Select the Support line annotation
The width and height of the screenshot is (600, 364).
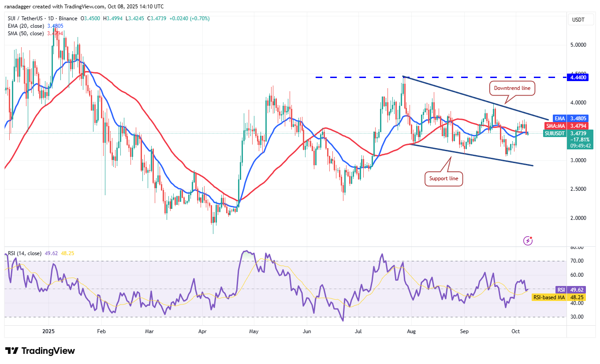click(x=443, y=178)
